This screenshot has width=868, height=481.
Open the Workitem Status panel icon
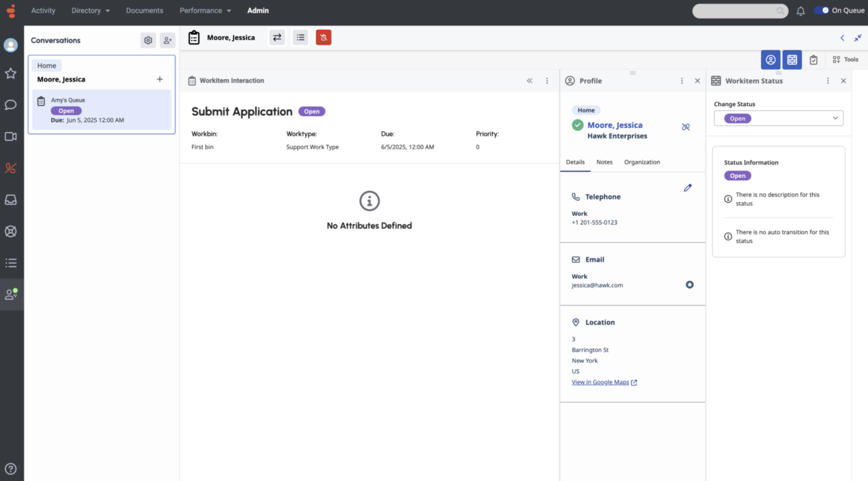point(792,59)
